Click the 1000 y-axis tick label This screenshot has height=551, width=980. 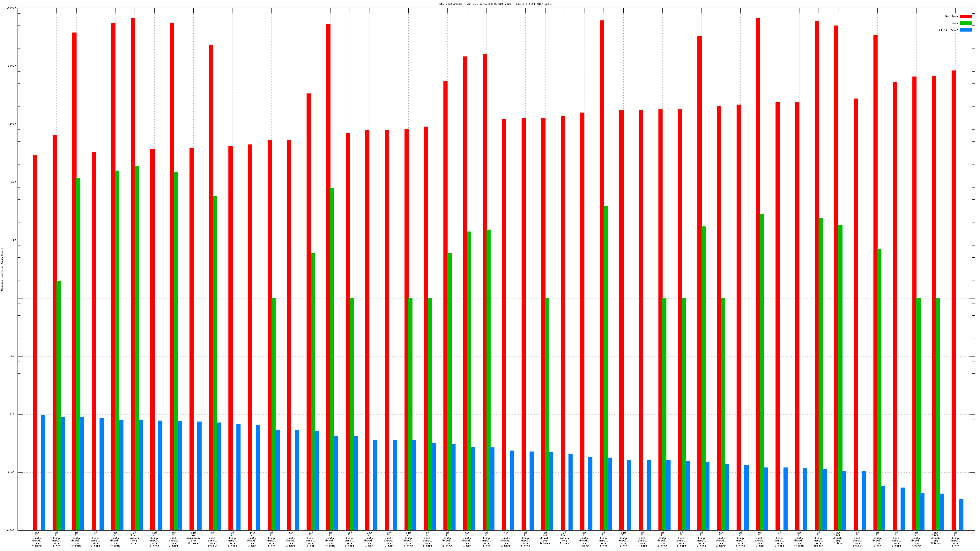pos(12,124)
